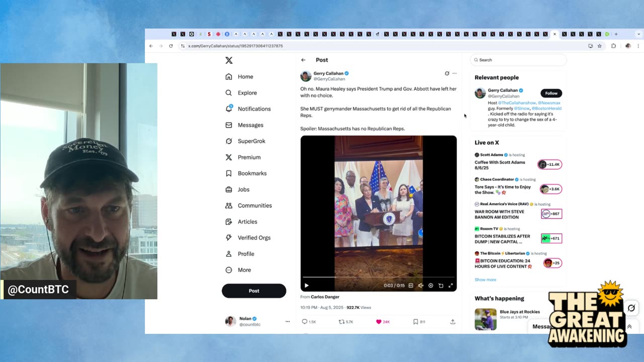Open the Carlos Danger source link
This screenshot has width=644, height=362.
pyautogui.click(x=325, y=297)
